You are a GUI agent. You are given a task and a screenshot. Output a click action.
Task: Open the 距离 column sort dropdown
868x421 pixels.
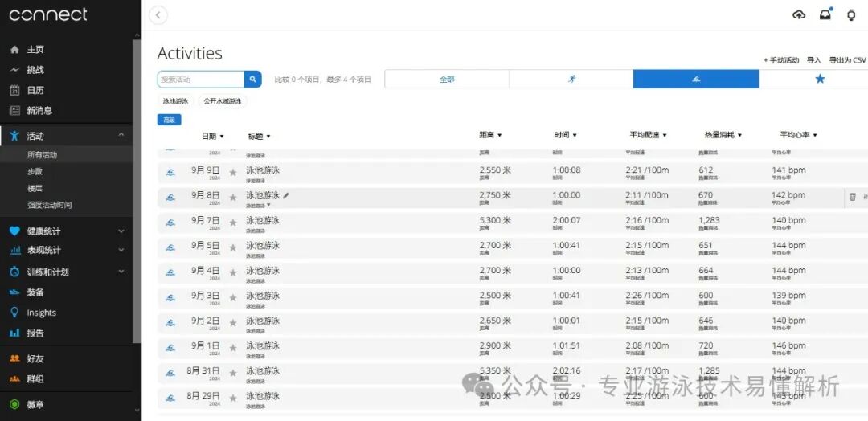tap(490, 136)
